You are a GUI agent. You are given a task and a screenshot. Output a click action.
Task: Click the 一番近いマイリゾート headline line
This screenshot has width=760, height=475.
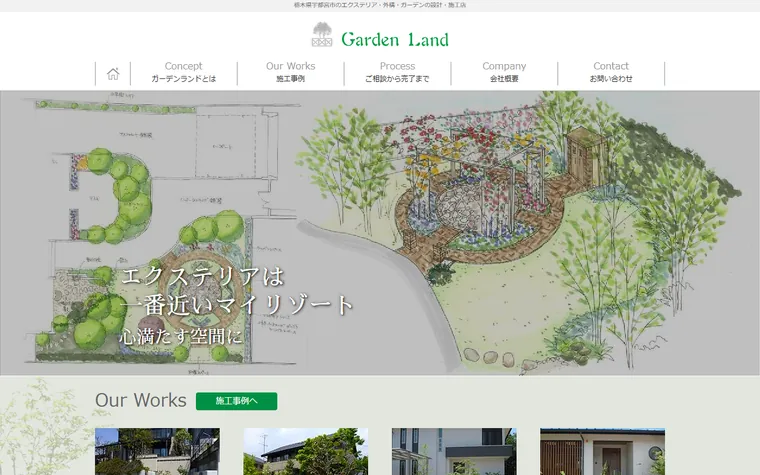pyautogui.click(x=237, y=305)
